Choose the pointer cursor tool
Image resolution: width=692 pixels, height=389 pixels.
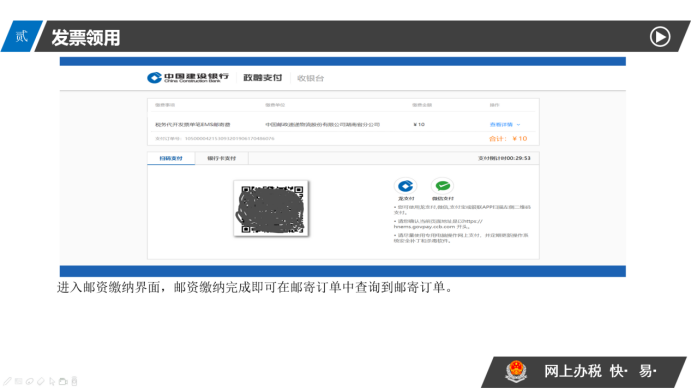click(52, 381)
